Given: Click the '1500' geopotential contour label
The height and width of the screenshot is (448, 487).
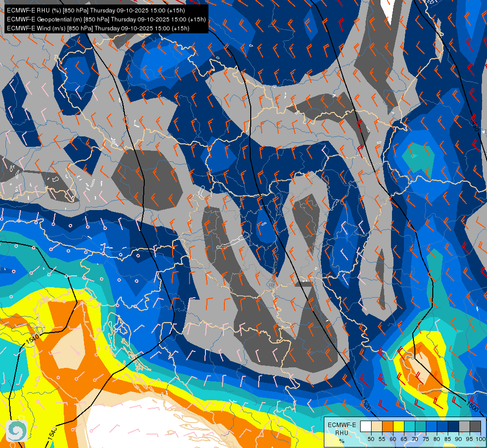Looking at the screenshot, I should (473, 406).
